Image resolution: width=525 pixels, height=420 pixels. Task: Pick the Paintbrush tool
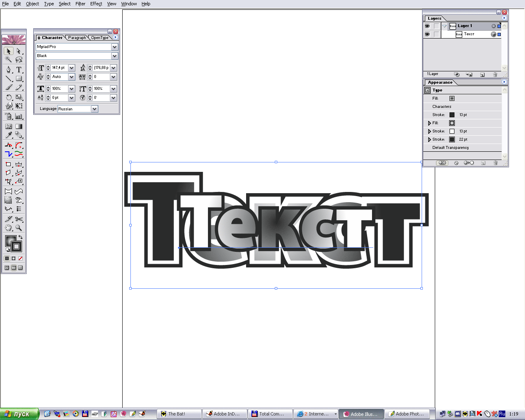(x=9, y=87)
